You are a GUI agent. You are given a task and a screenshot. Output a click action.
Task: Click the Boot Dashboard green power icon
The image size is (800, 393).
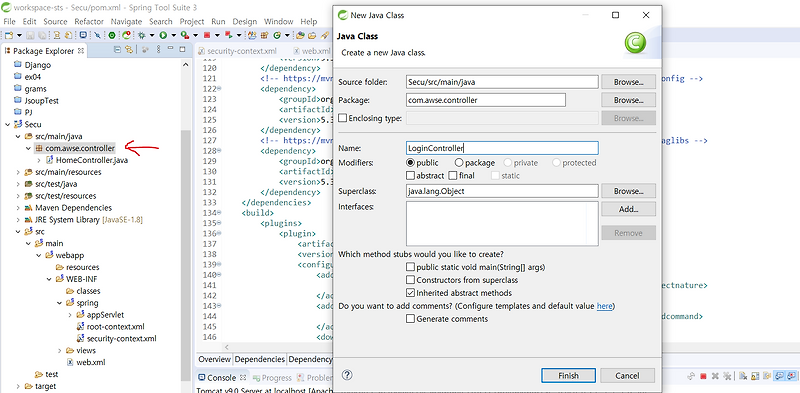[112, 35]
